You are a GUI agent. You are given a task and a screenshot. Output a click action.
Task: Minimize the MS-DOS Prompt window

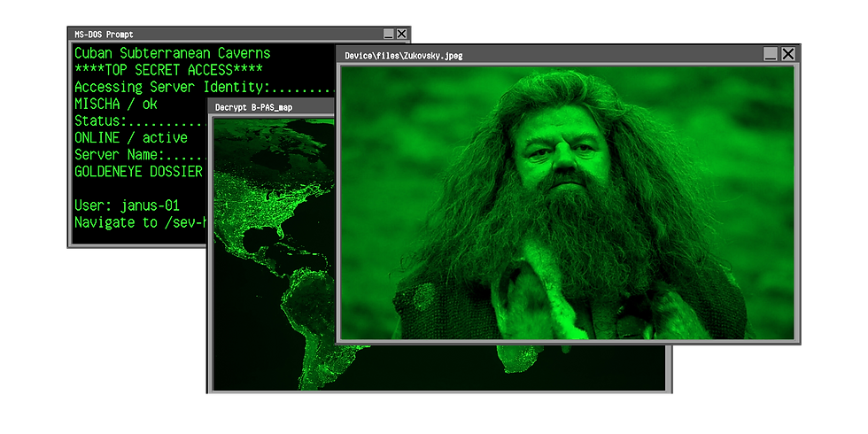click(x=389, y=35)
